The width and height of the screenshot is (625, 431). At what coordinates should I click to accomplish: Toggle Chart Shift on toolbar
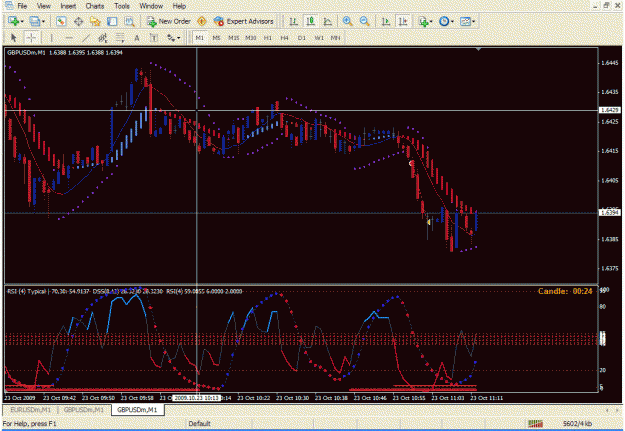(x=403, y=21)
